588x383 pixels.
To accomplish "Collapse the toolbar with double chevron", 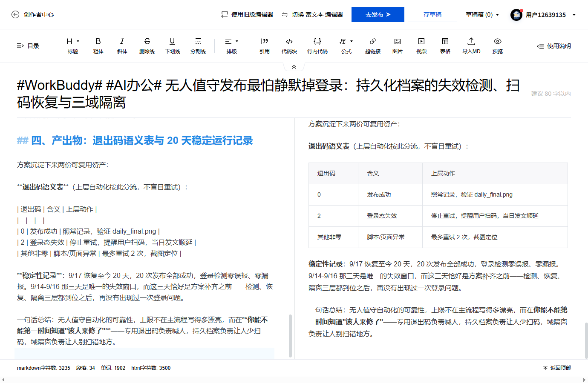I will point(294,67).
